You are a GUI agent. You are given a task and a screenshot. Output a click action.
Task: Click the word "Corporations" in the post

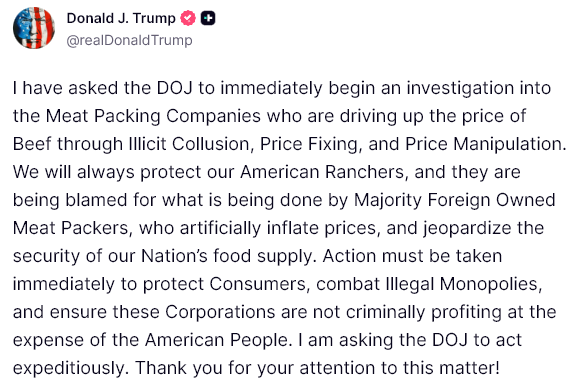(x=220, y=312)
